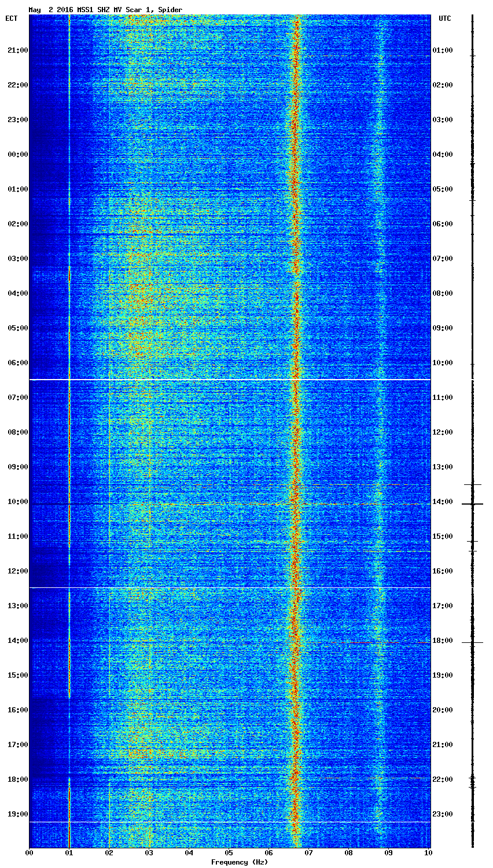Image resolution: width=493 pixels, height=868 pixels.
Task: Pick the '06:00' label on UTC axis
Action: point(443,224)
